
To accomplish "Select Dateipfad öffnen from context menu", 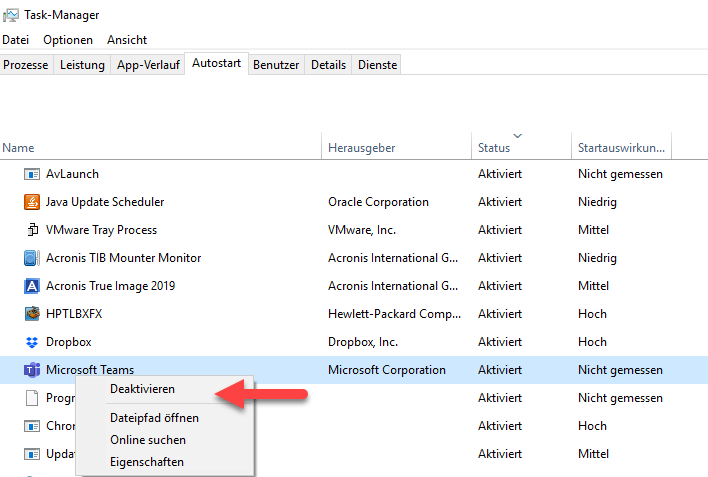I will coord(154,418).
